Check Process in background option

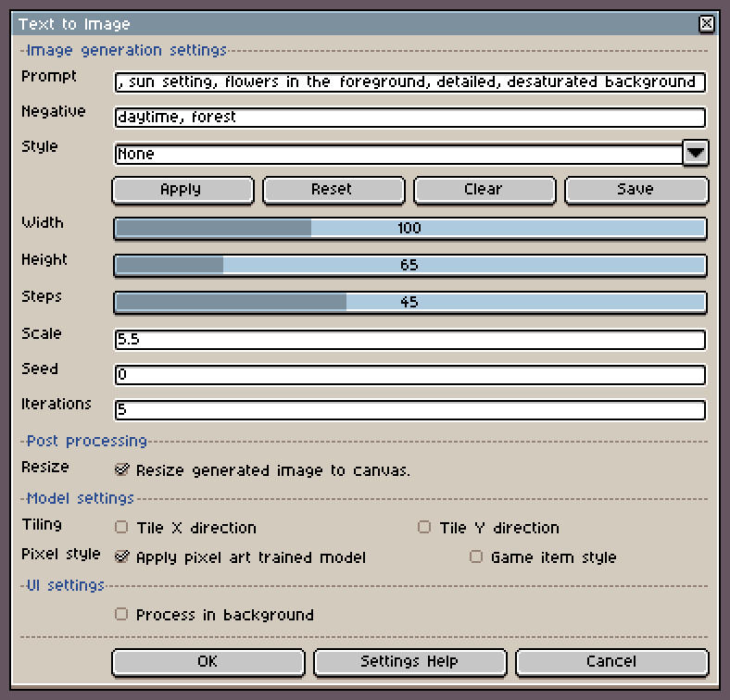coord(121,614)
